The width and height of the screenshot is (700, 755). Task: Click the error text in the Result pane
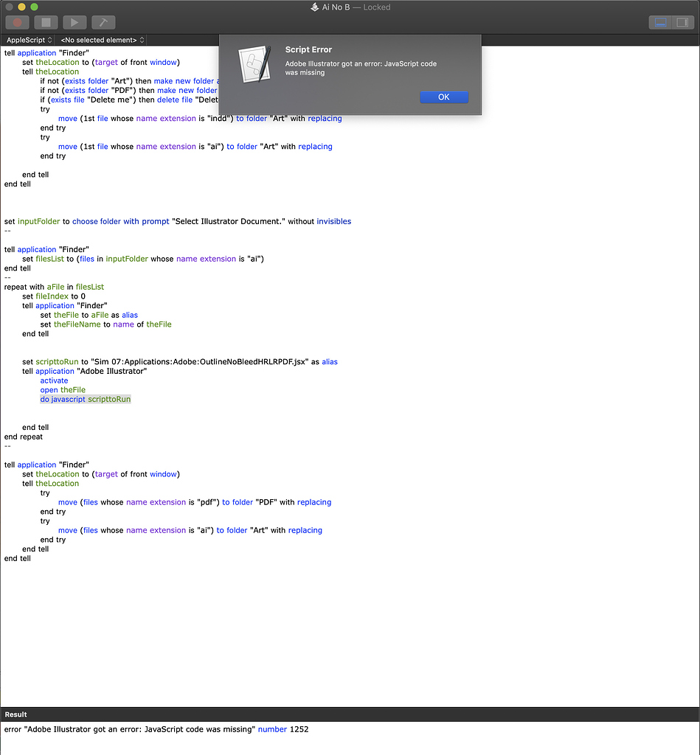[x=156, y=729]
